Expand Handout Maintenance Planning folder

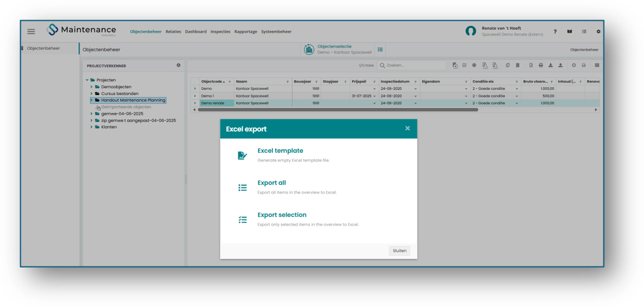tap(92, 100)
